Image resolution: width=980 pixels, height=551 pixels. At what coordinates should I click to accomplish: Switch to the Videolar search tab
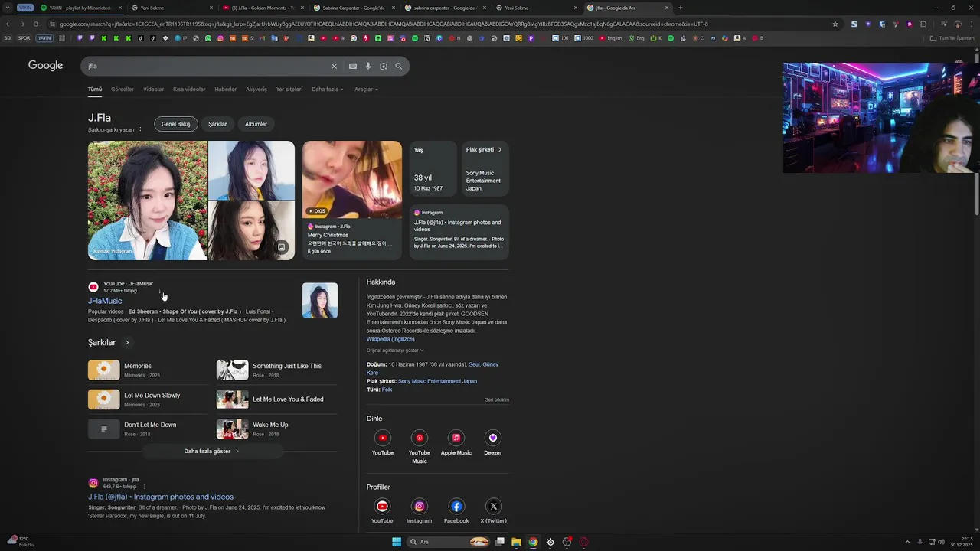[153, 89]
